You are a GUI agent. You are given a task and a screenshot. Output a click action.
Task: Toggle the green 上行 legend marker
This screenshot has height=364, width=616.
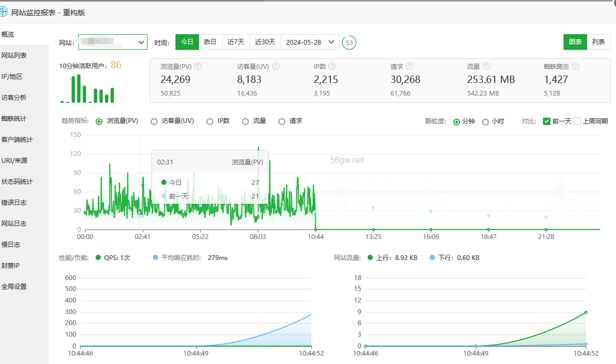coord(370,258)
